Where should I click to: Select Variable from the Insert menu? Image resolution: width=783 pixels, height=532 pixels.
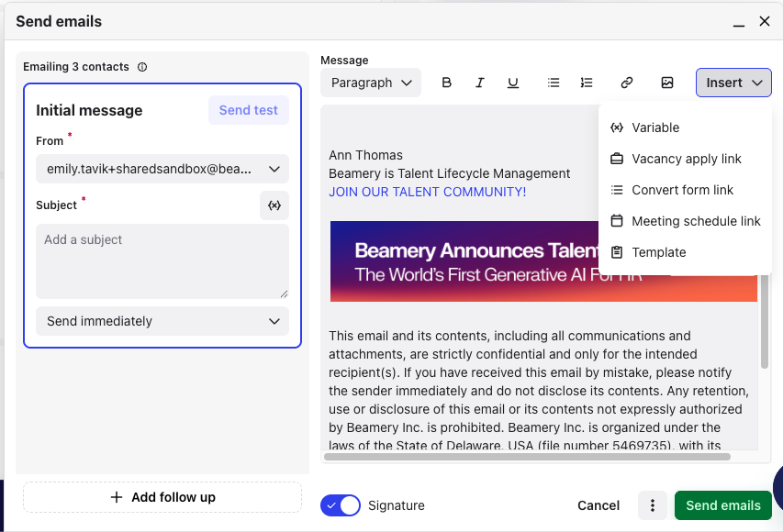pos(685,127)
